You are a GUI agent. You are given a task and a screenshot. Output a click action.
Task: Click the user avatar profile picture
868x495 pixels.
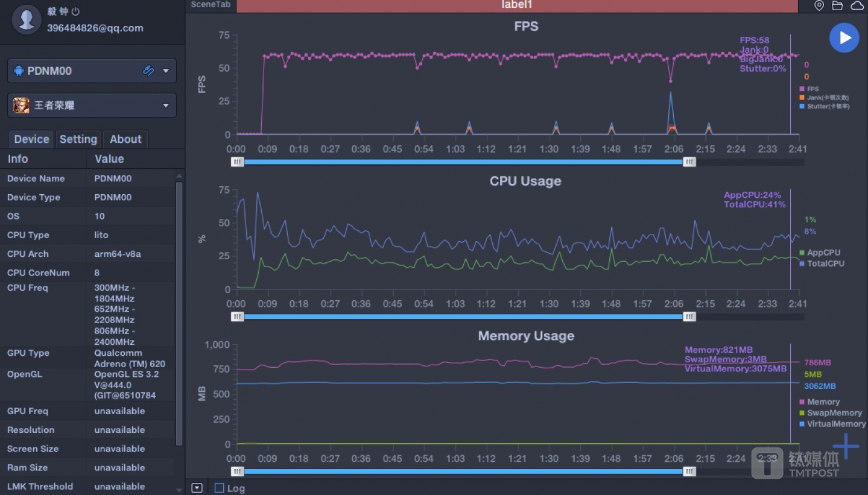pyautogui.click(x=27, y=20)
